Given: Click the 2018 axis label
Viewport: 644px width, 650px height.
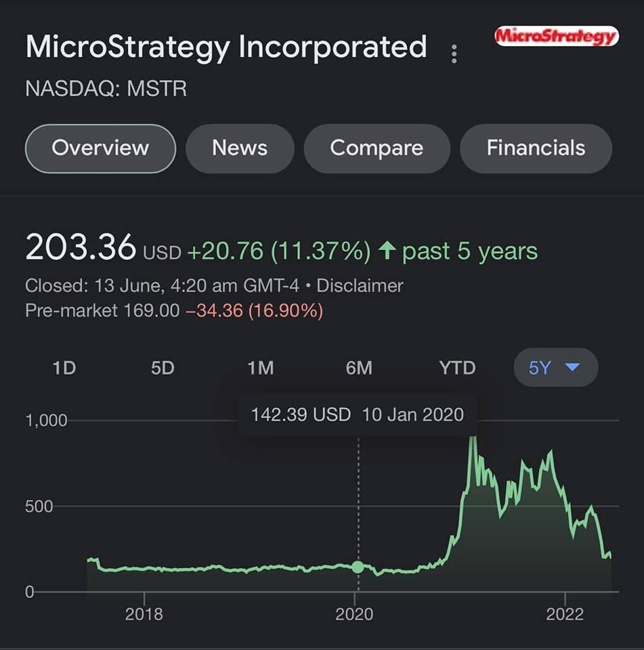Looking at the screenshot, I should [144, 614].
